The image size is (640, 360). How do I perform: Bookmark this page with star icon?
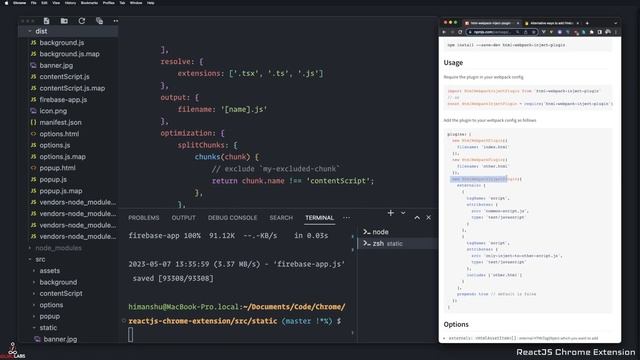(x=533, y=32)
